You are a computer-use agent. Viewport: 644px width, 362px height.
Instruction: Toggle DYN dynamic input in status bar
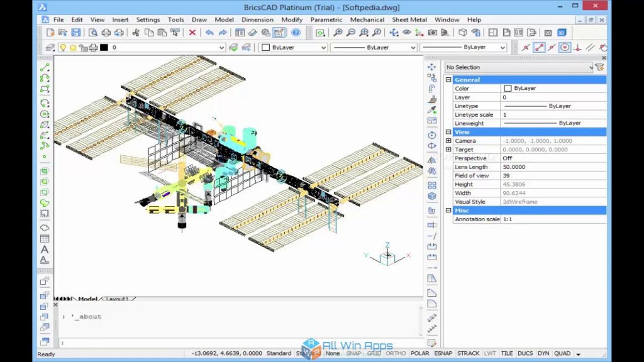(543, 353)
